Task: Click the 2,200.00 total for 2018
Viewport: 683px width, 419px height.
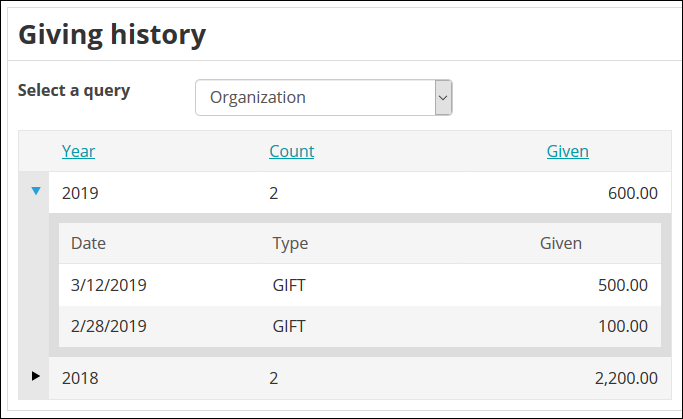Action: 626,378
